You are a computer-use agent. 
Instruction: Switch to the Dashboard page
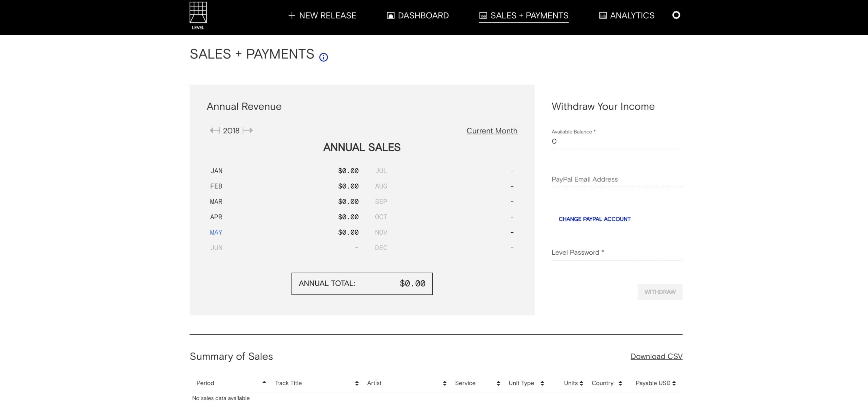click(418, 16)
